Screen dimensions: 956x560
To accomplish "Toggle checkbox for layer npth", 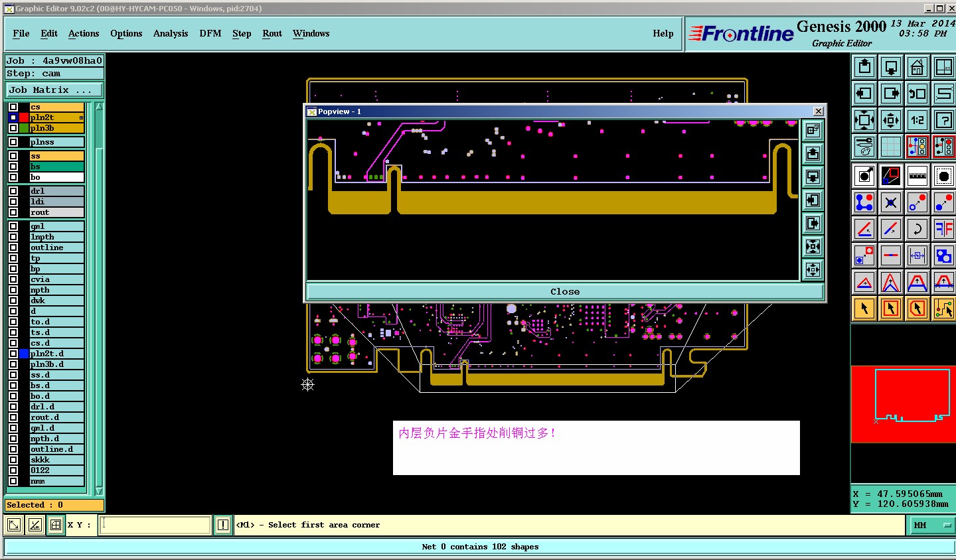I will tap(13, 290).
